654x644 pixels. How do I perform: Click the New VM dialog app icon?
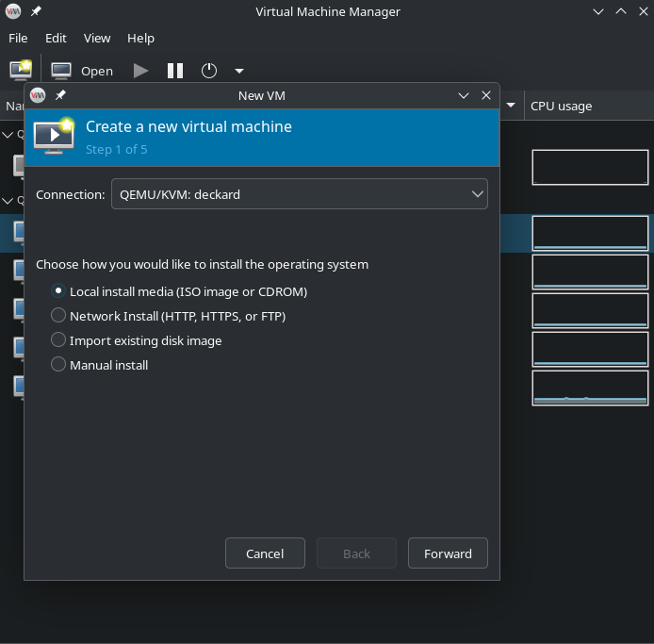point(38,95)
